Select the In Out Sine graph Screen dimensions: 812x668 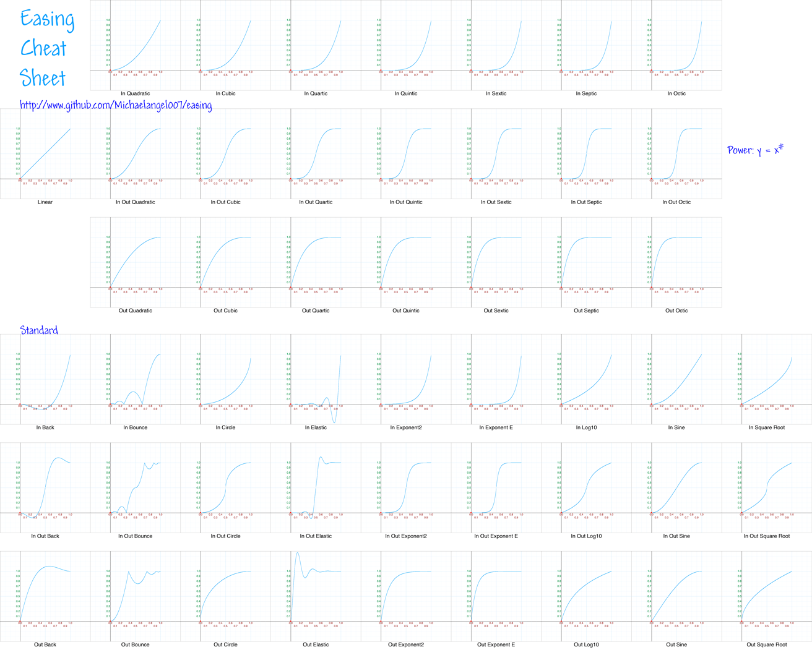[676, 488]
